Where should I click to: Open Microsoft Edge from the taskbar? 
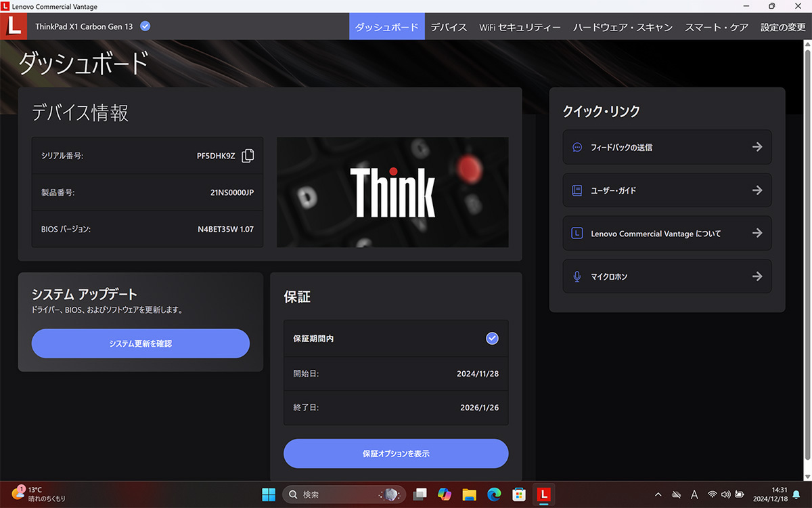pyautogui.click(x=494, y=494)
